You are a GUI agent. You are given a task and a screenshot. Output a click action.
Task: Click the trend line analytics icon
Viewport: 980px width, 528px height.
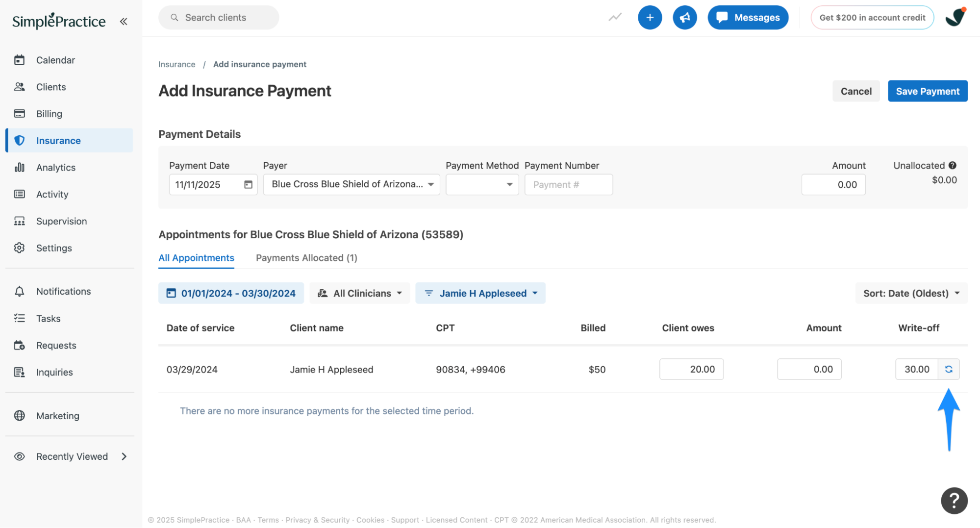(x=615, y=17)
